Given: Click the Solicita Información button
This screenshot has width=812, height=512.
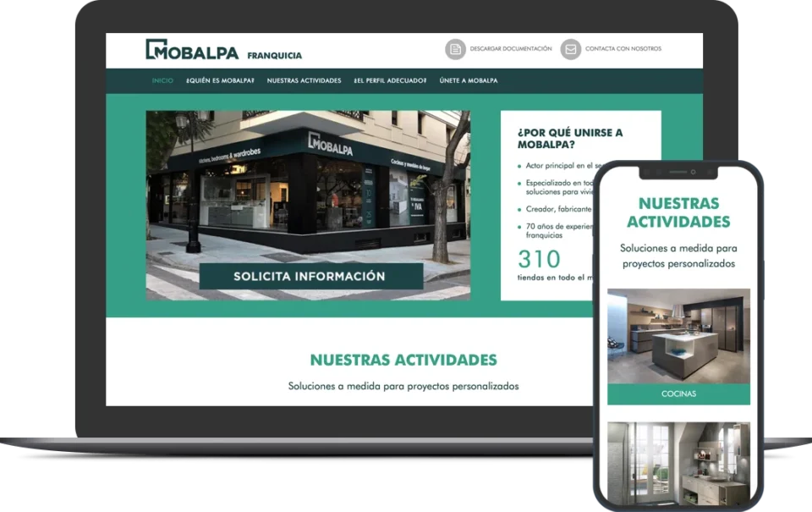Looking at the screenshot, I should (x=310, y=276).
